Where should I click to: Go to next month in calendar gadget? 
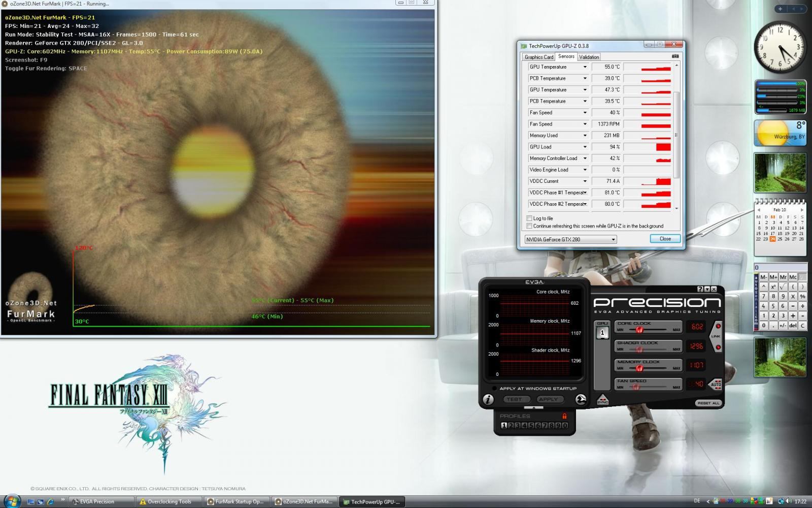[802, 210]
